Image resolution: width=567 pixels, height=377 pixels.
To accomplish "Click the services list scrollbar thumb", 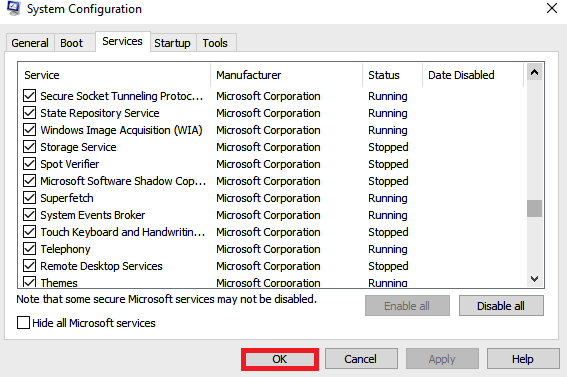I will (534, 209).
